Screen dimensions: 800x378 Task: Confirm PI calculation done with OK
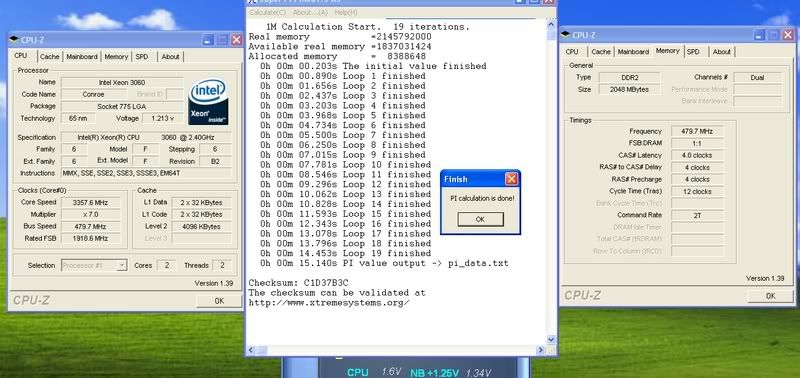click(480, 219)
